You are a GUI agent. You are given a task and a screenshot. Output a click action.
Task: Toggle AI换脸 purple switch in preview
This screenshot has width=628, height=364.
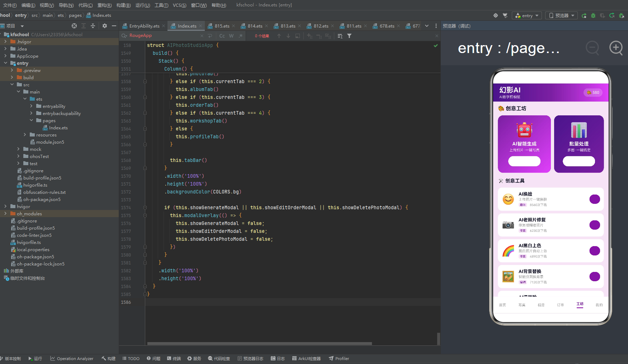[x=595, y=199]
